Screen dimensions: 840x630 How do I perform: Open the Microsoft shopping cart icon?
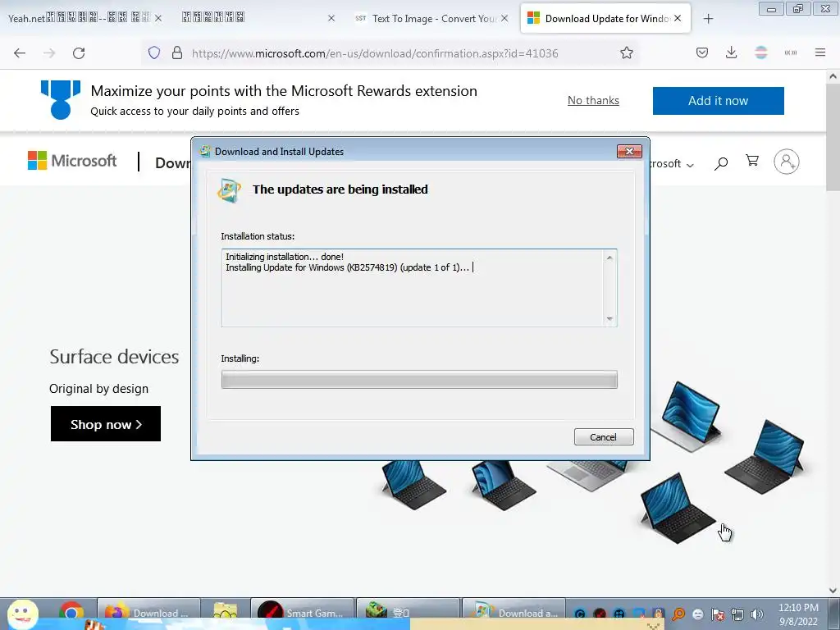click(752, 161)
